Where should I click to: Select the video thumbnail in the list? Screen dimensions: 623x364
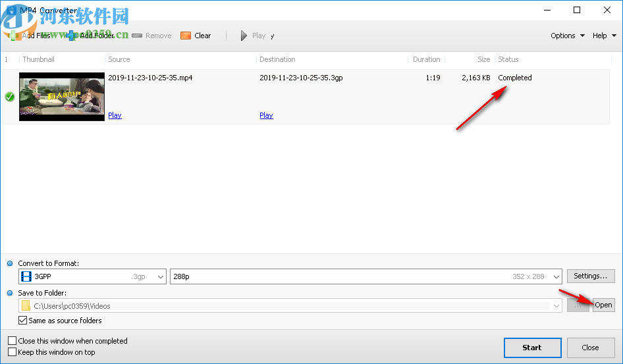(62, 97)
